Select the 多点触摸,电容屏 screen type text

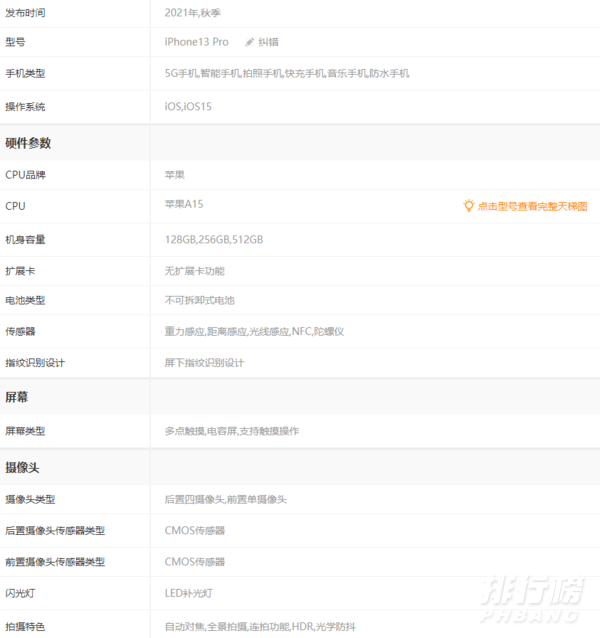(x=232, y=431)
